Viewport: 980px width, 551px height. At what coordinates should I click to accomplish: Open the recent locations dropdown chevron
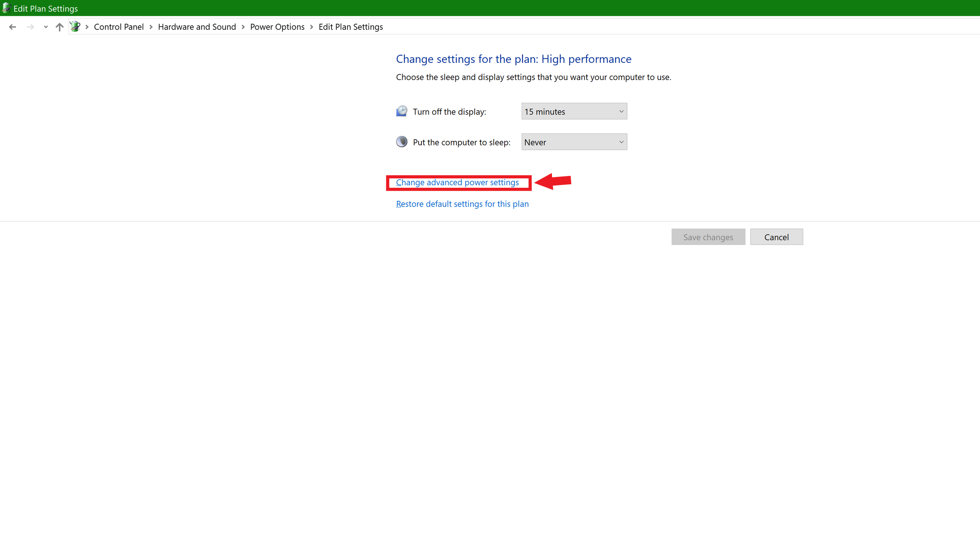coord(45,27)
